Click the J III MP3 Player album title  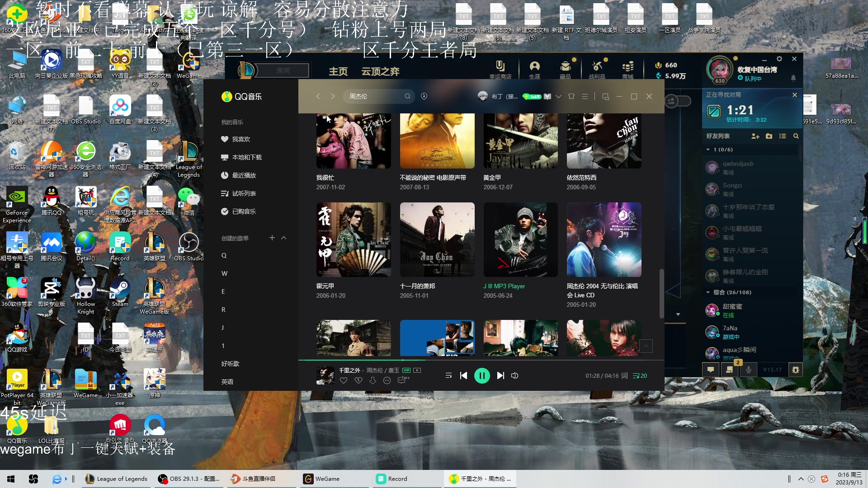[504, 286]
